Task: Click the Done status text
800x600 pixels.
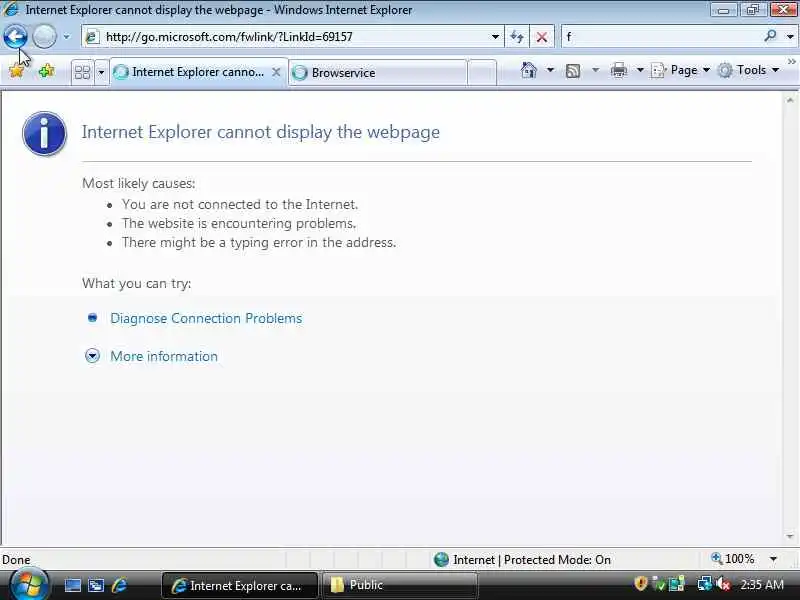Action: (16, 560)
